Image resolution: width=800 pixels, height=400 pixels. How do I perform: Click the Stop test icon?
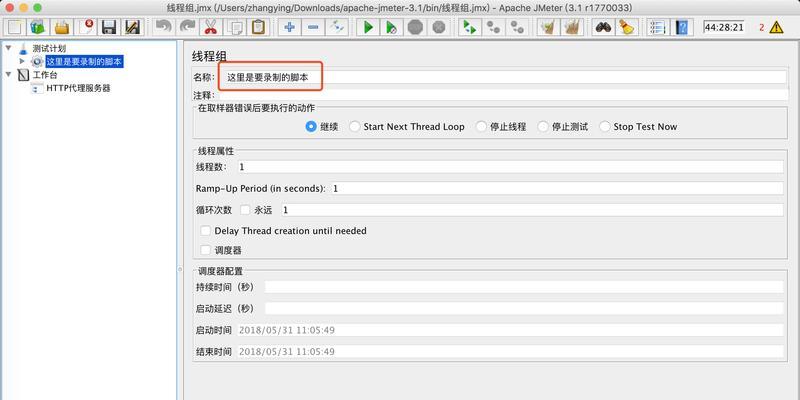415,27
